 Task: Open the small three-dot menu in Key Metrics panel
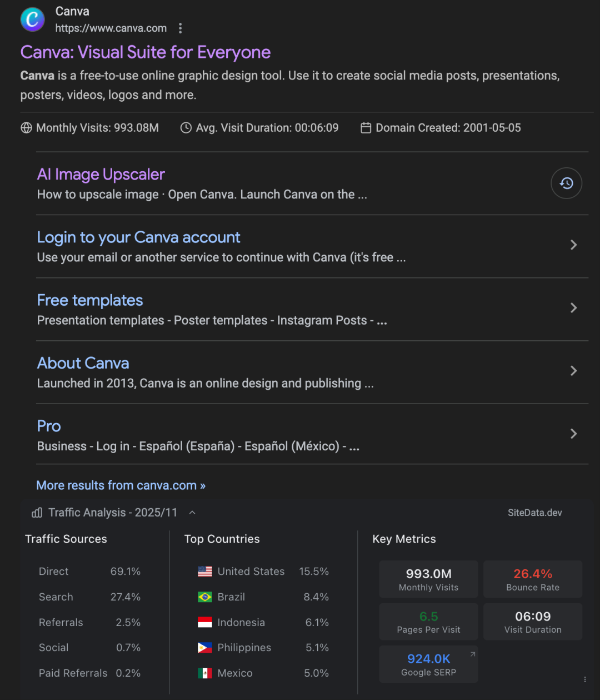(x=584, y=679)
